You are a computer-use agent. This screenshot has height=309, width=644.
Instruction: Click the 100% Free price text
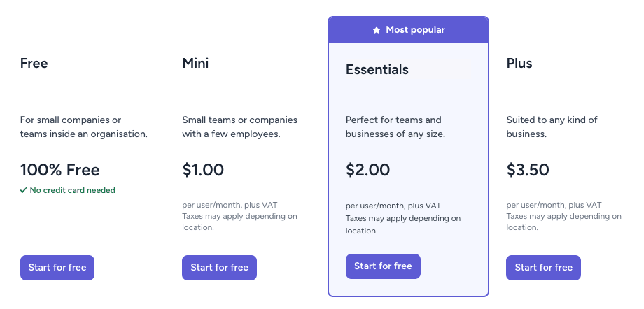point(60,170)
